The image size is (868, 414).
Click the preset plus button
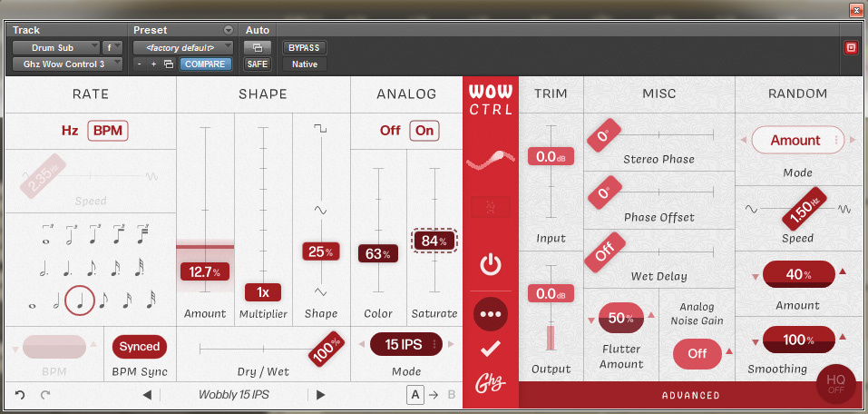coord(153,64)
